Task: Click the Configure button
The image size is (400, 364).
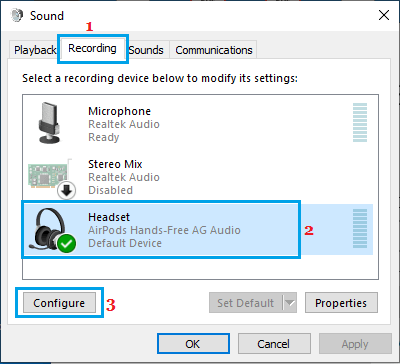Action: 59,303
